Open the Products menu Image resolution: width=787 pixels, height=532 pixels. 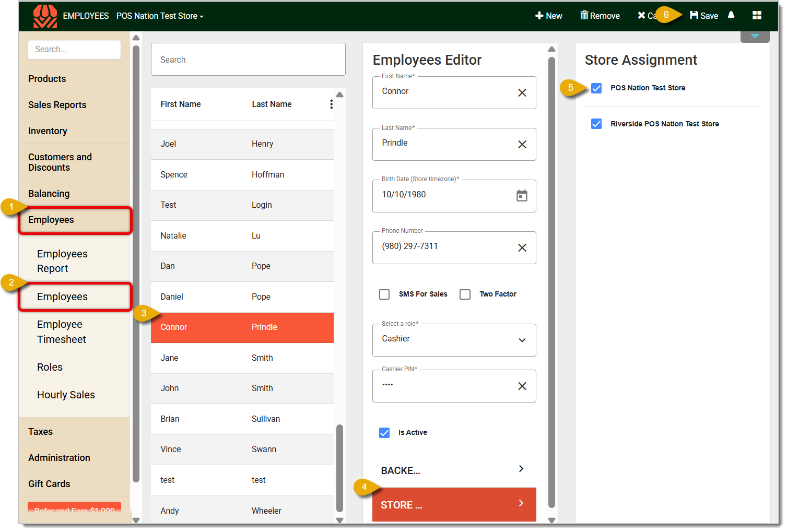click(x=74, y=79)
